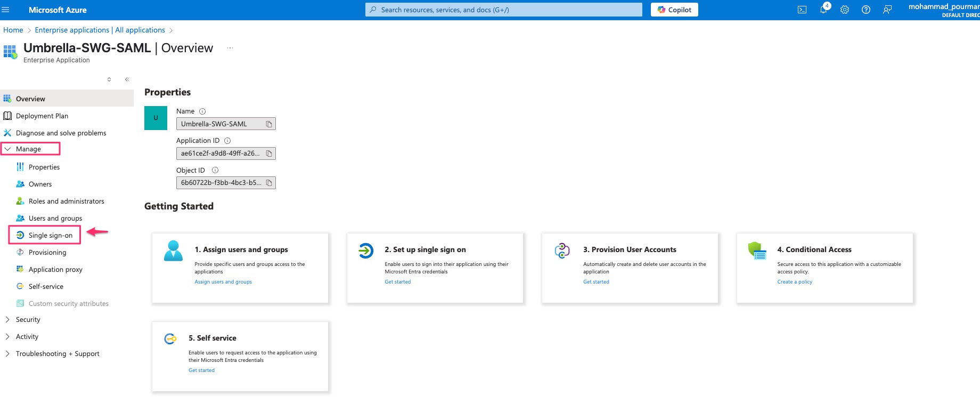Screen dimensions: 980x412
Task: Focus the search resources box
Action: (x=504, y=10)
